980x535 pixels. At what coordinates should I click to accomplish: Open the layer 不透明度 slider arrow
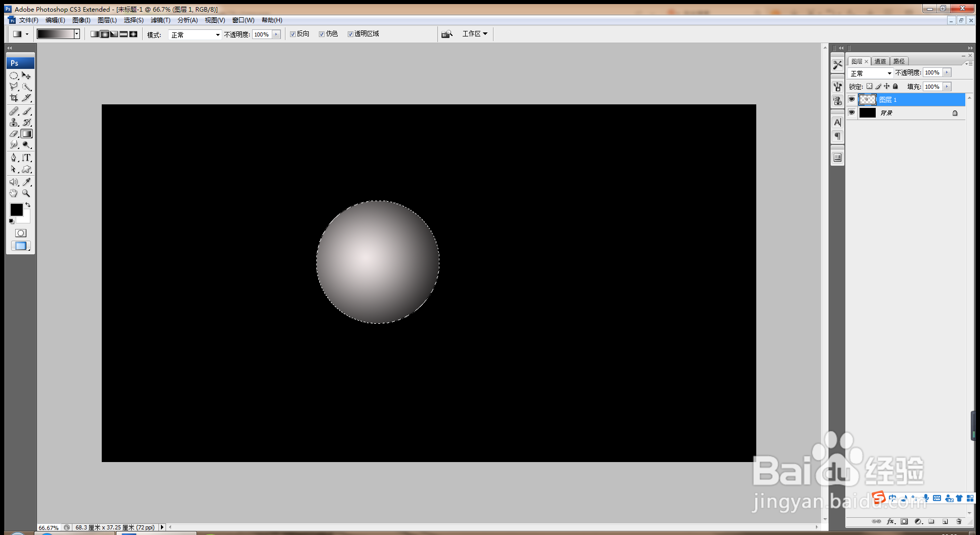pyautogui.click(x=947, y=72)
